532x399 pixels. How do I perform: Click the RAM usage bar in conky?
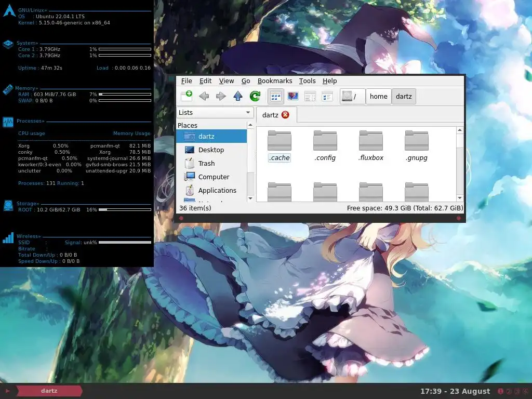click(x=125, y=95)
